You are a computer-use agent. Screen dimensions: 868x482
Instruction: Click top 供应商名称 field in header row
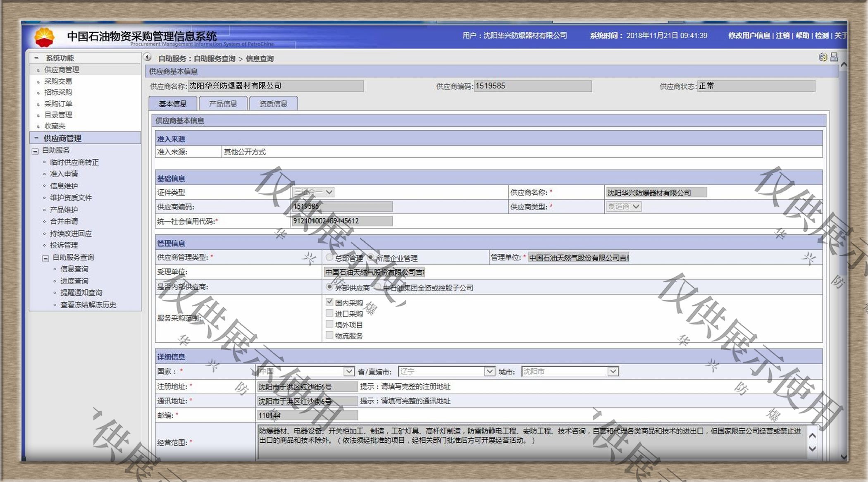tap(276, 86)
